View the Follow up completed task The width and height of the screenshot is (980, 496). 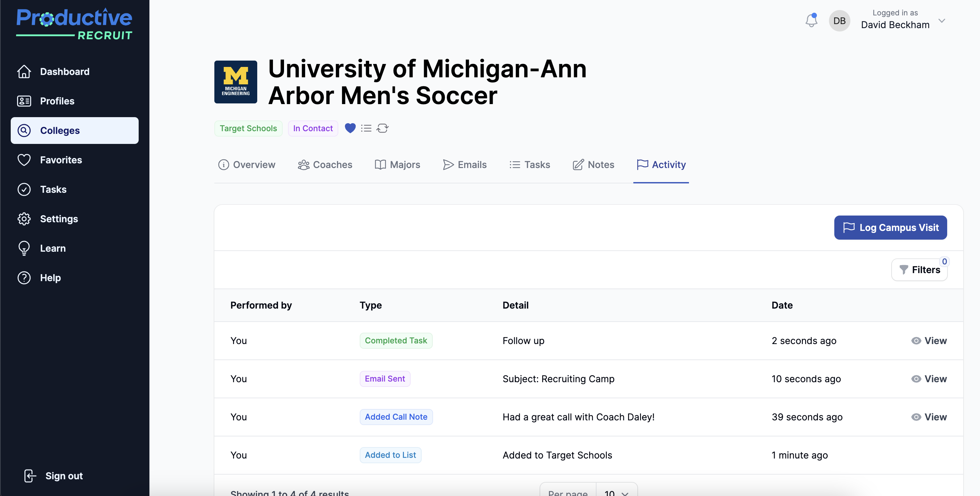(x=929, y=341)
